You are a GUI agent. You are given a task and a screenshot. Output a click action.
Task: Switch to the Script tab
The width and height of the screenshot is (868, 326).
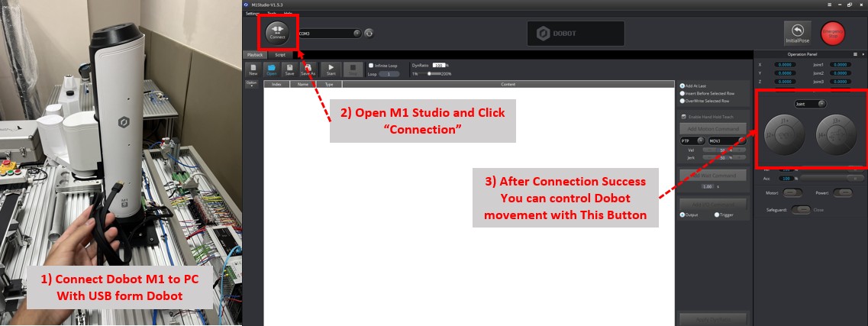(280, 55)
